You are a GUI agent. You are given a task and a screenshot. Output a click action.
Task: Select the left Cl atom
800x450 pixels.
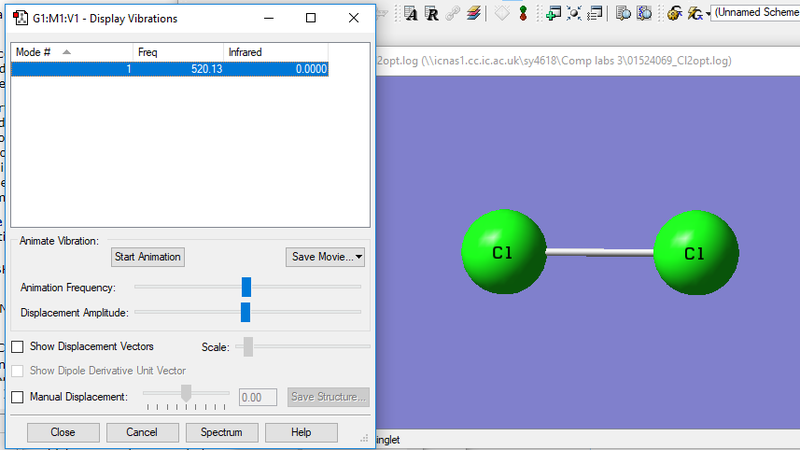pos(504,252)
